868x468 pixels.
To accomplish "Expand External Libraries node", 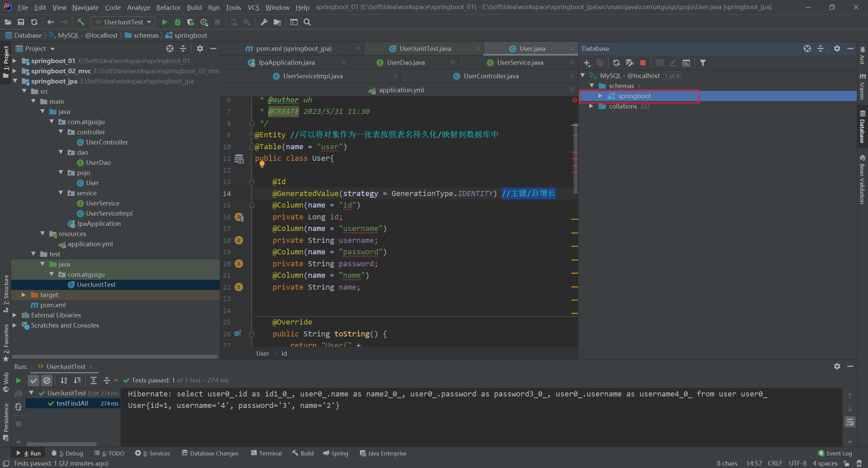I will [x=15, y=315].
